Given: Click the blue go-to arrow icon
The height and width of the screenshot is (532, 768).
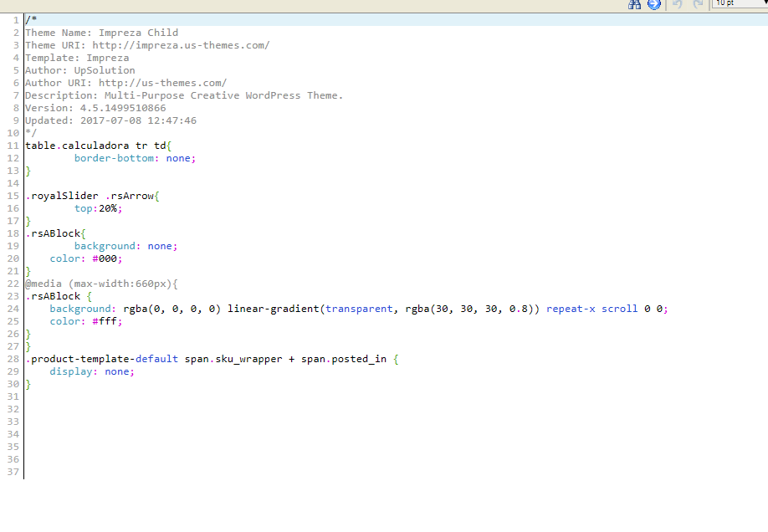Looking at the screenshot, I should (x=654, y=4).
